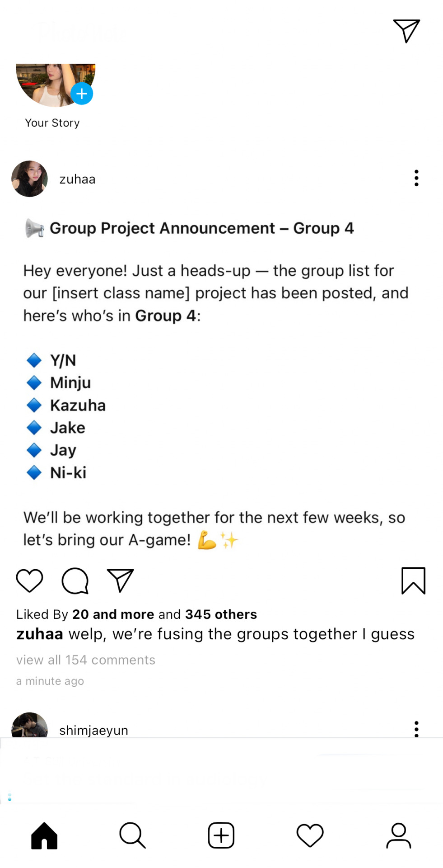Tap the blue plus on Your Story
The width and height of the screenshot is (443, 868).
[82, 94]
